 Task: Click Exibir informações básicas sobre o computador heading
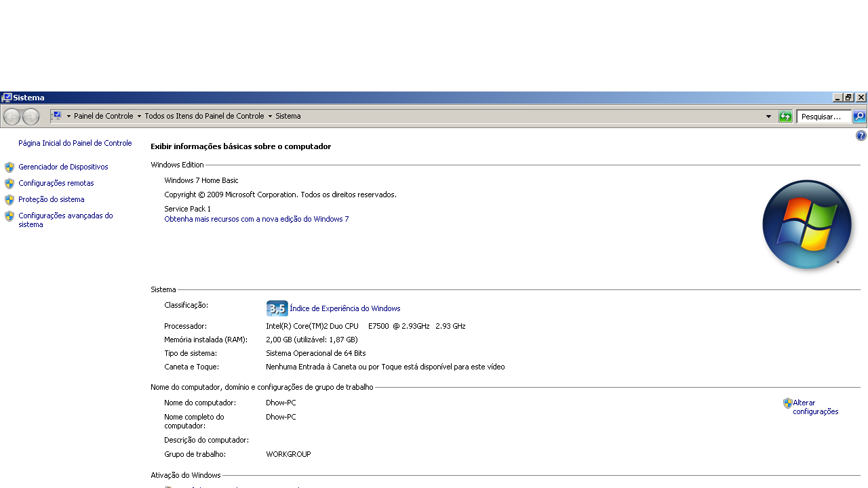point(241,146)
